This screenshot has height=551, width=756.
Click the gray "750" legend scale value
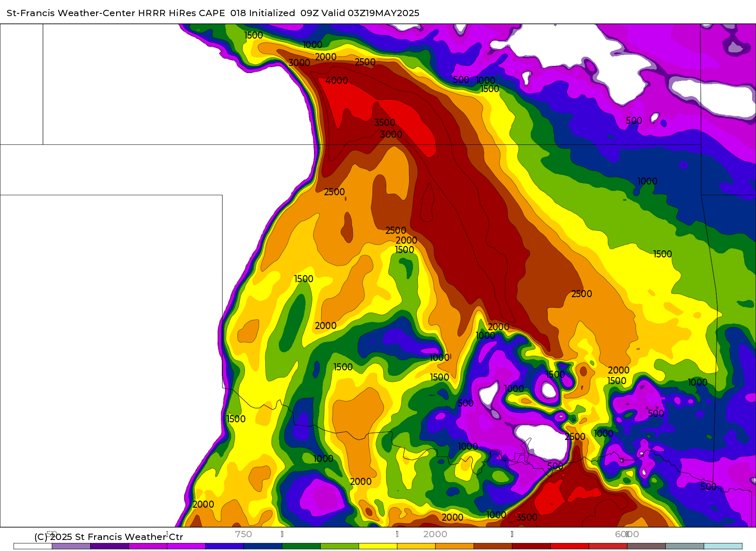[x=243, y=534]
